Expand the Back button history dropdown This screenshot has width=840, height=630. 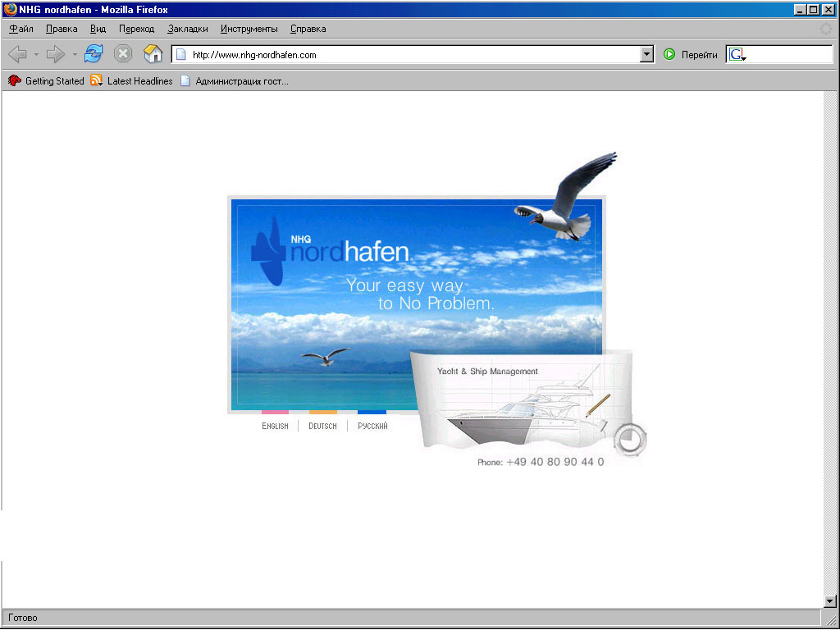coord(36,54)
